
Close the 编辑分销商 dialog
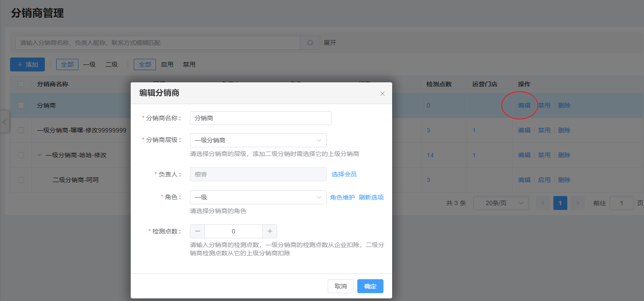pyautogui.click(x=383, y=94)
